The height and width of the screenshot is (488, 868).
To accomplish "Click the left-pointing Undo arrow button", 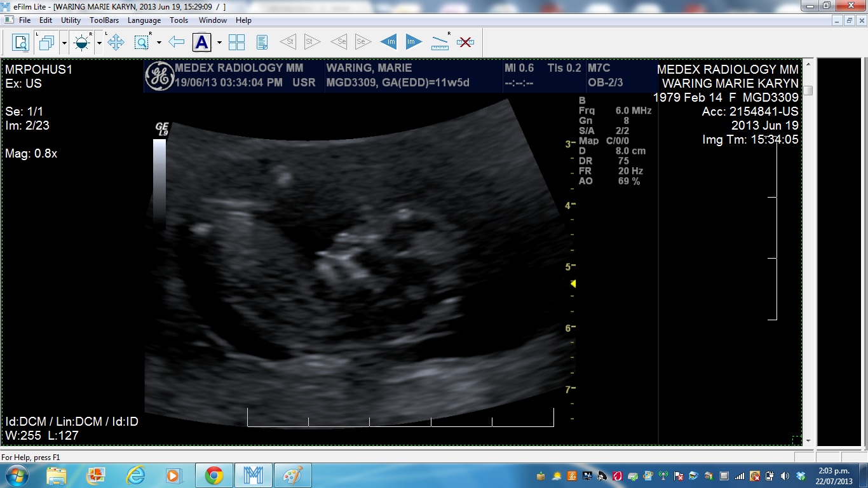I will pyautogui.click(x=177, y=43).
